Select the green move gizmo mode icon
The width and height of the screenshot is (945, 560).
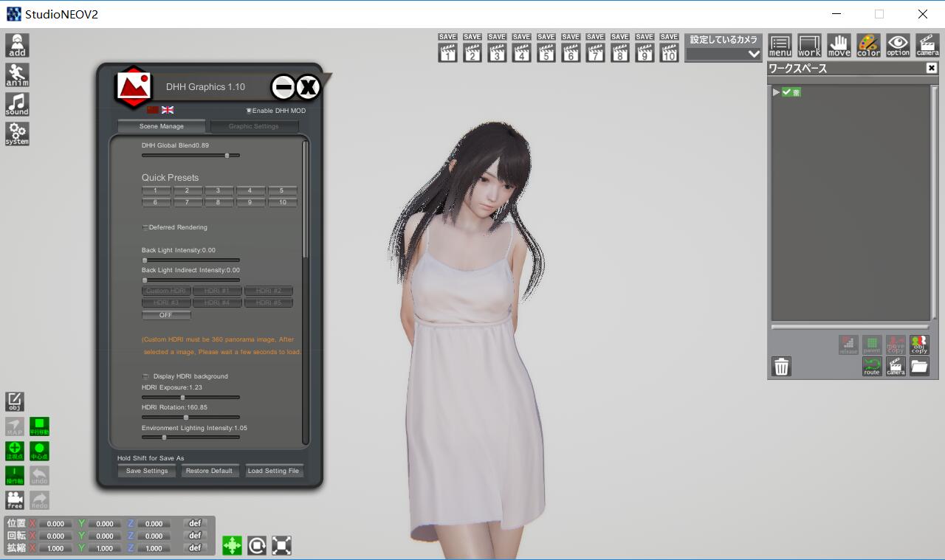[232, 545]
